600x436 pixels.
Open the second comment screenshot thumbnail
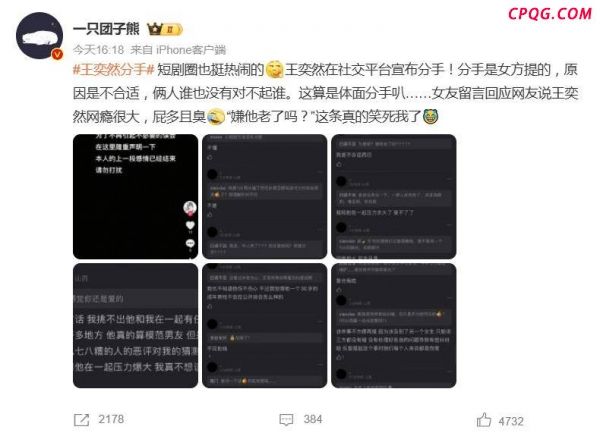(x=264, y=197)
